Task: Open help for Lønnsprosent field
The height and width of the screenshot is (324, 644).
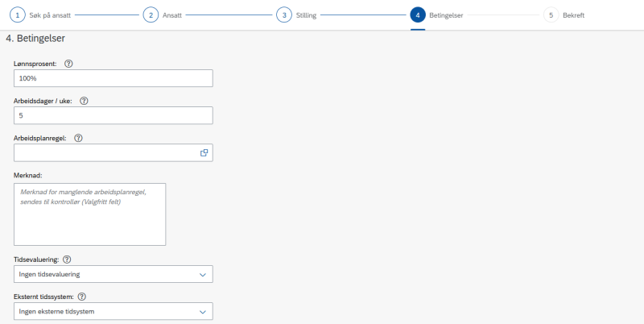Action: (68, 64)
